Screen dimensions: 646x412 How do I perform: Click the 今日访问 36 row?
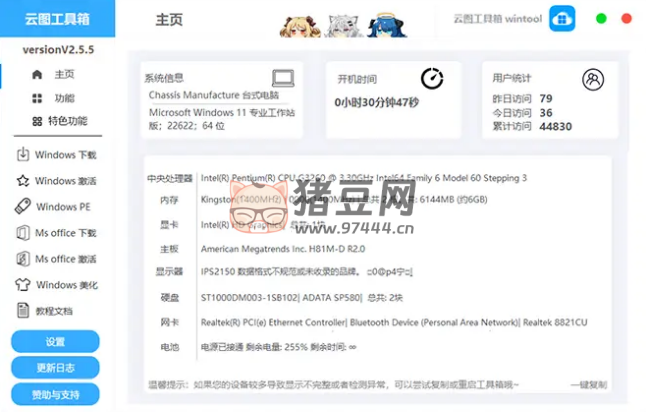click(x=522, y=112)
